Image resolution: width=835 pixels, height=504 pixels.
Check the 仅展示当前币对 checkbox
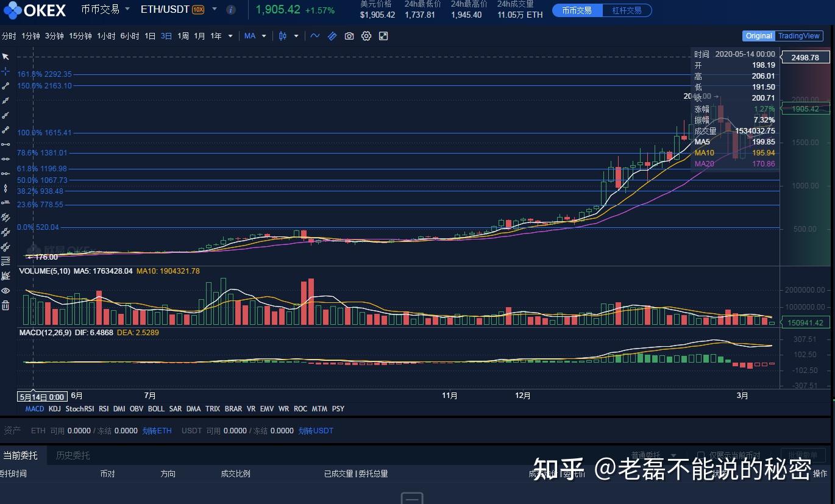[x=701, y=455]
